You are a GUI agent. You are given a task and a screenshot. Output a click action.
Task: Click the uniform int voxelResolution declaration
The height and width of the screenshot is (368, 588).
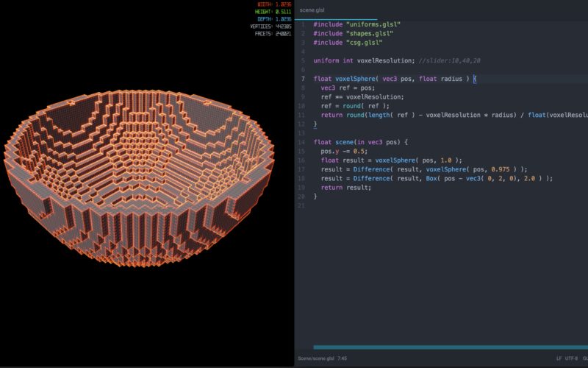[x=364, y=60]
